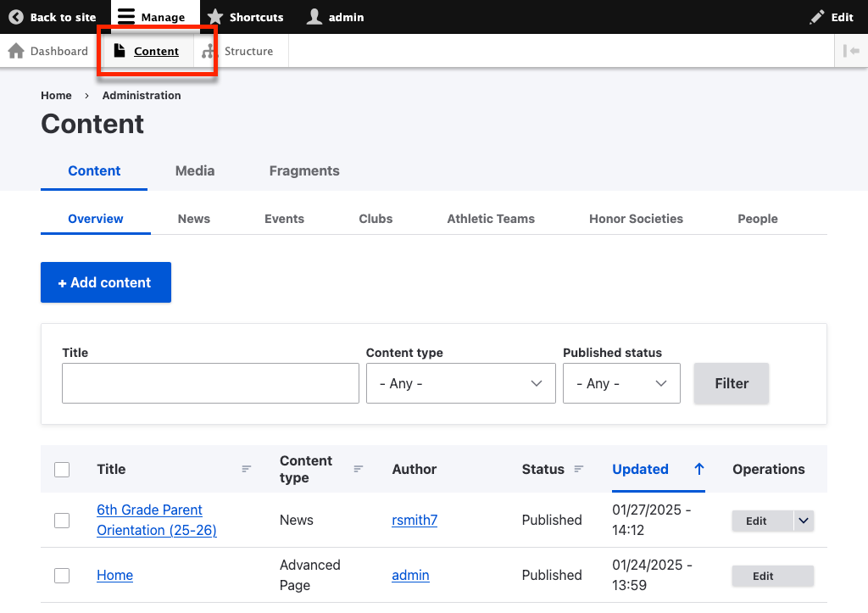Screen dimensions: 868x613
Task: Click Edit button for 6th Grade Parent Orientation
Action: (x=763, y=521)
